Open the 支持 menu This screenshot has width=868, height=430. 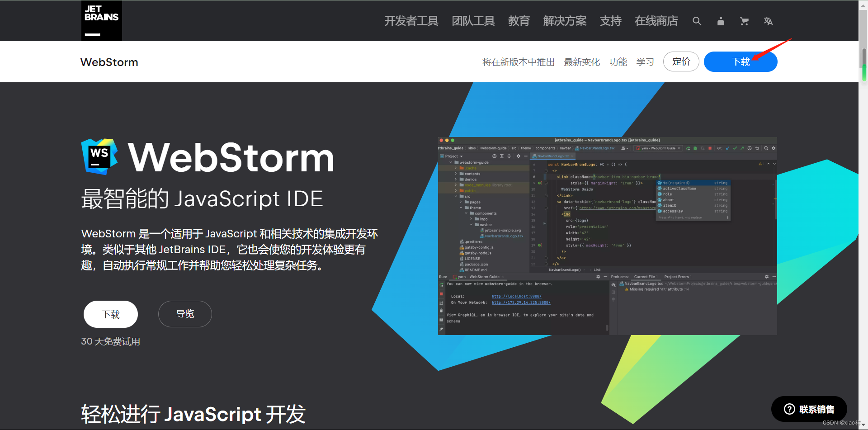[x=611, y=21]
